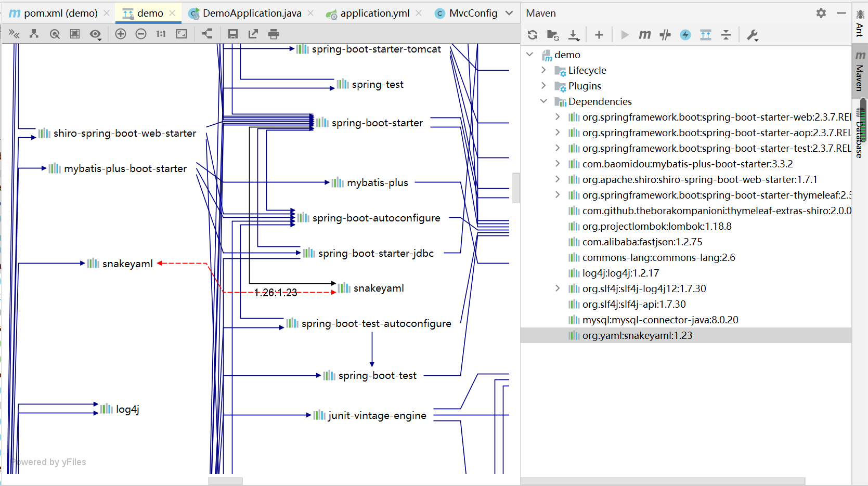Open Maven settings with the wrench icon

click(x=753, y=35)
